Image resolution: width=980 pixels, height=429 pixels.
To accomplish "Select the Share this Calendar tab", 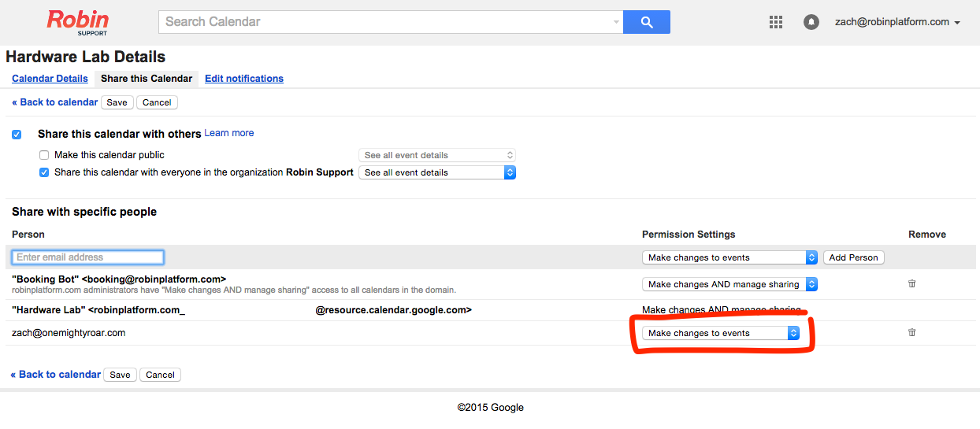I will click(x=147, y=79).
